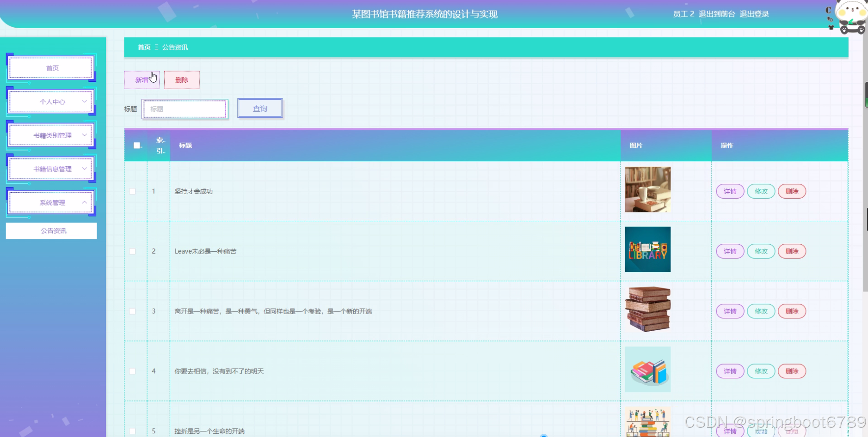Click the title text 坚持才会成功
This screenshot has height=437, width=868.
(x=194, y=191)
